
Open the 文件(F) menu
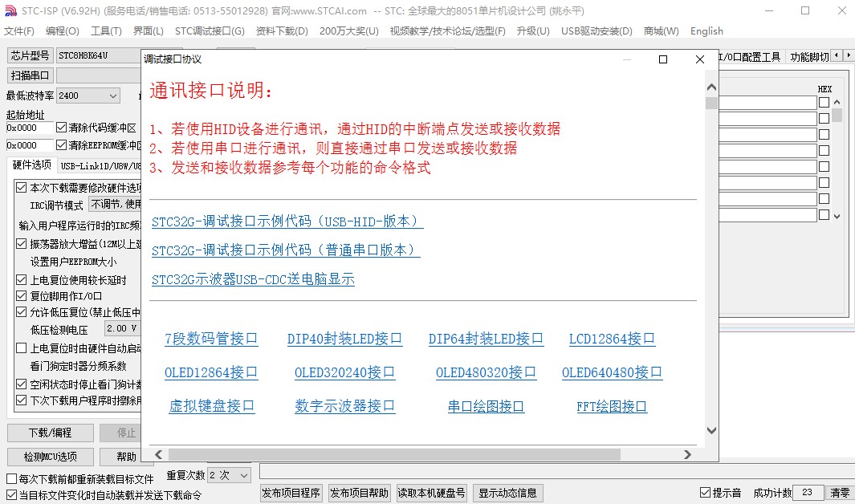tap(19, 31)
